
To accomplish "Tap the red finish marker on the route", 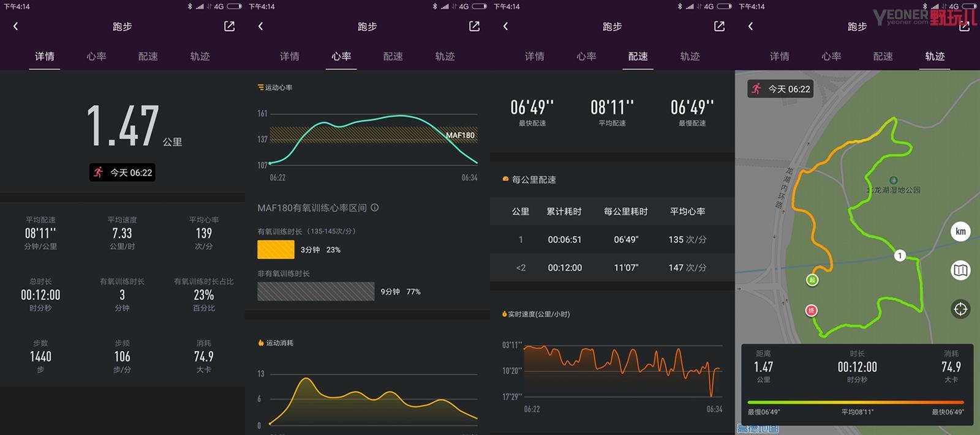I will coord(812,311).
